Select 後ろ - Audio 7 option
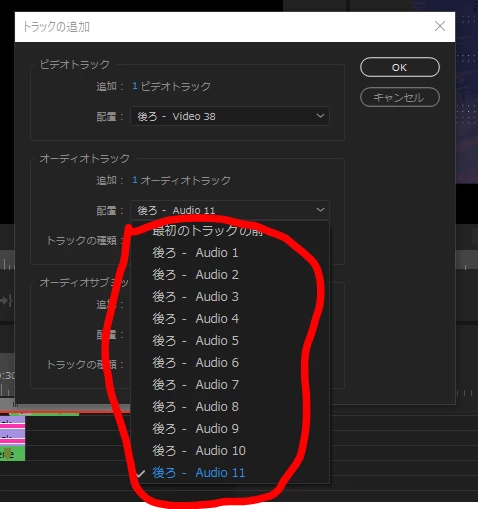The image size is (478, 509). (x=230, y=385)
